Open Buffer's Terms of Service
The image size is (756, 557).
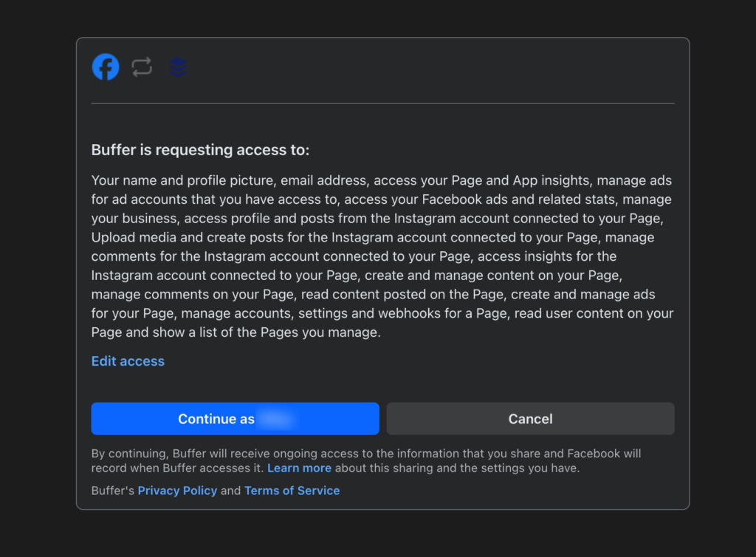point(292,491)
